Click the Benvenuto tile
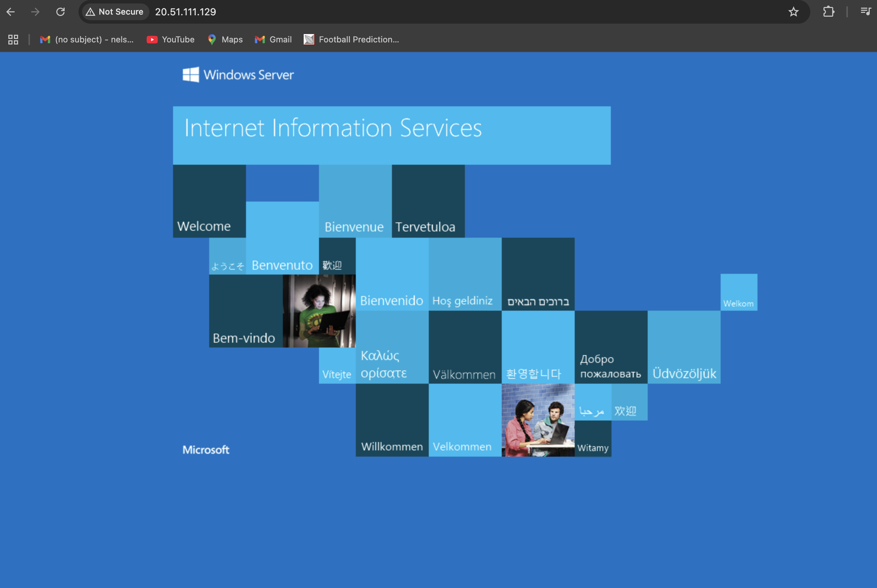Screen dimensions: 877x588 point(282,238)
